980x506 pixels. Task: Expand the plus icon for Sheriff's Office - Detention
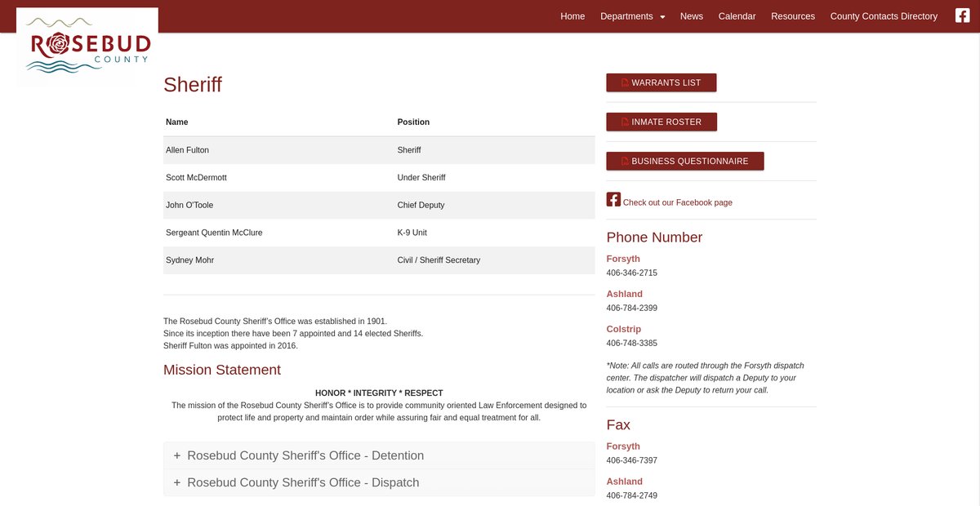[x=176, y=455]
